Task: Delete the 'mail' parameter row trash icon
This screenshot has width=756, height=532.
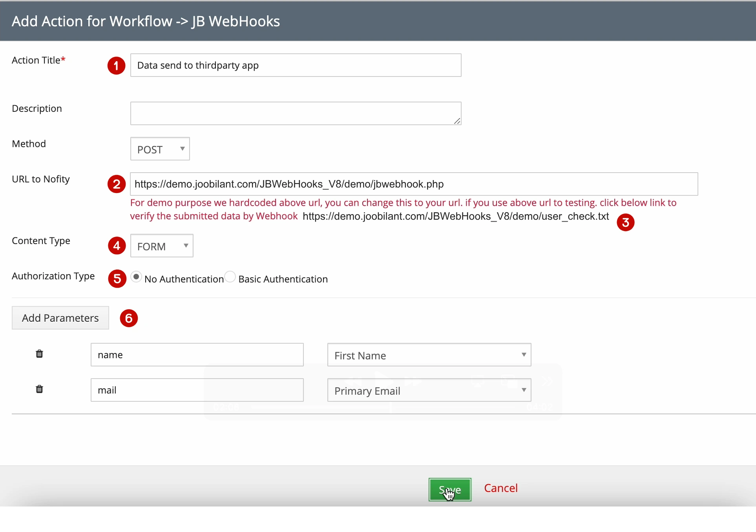Action: click(39, 389)
